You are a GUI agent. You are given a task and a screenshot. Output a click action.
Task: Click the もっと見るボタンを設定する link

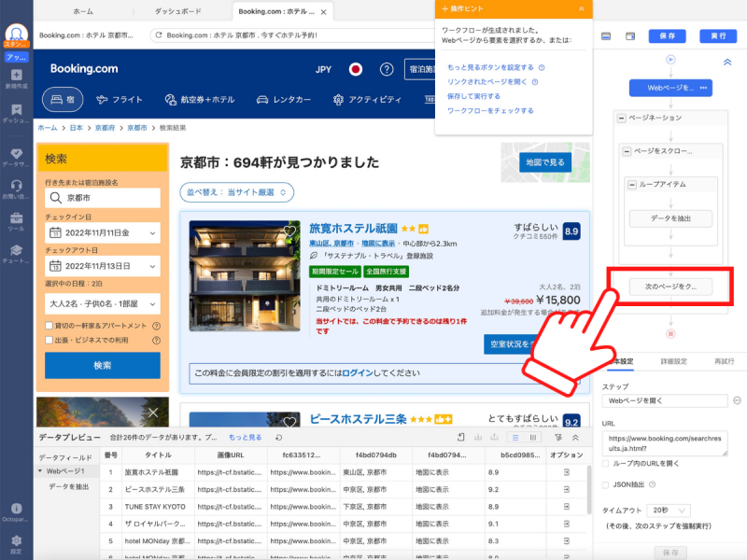490,67
